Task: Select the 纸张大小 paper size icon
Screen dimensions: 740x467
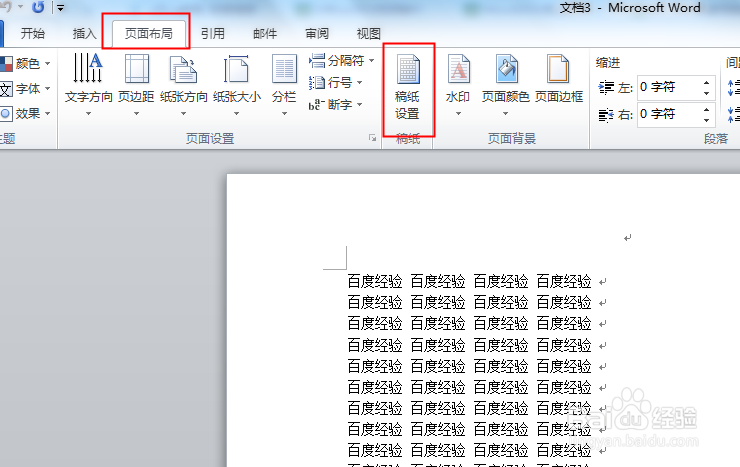Action: point(236,68)
